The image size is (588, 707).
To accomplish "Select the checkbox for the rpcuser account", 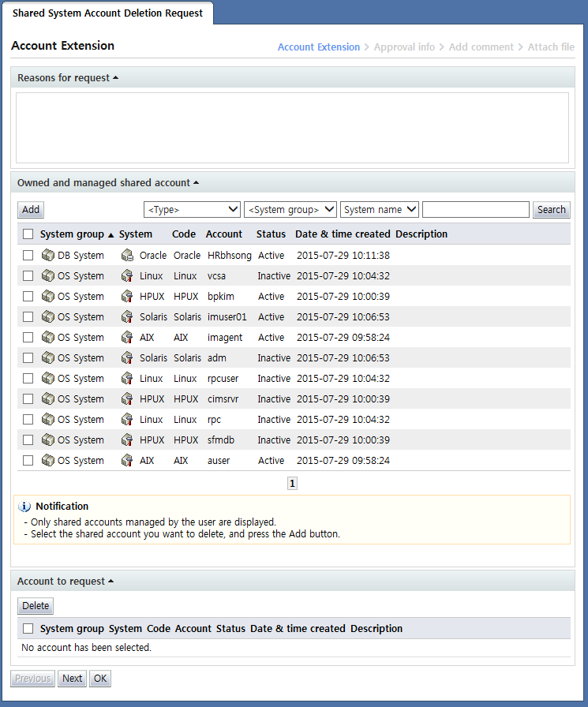I will pos(28,379).
